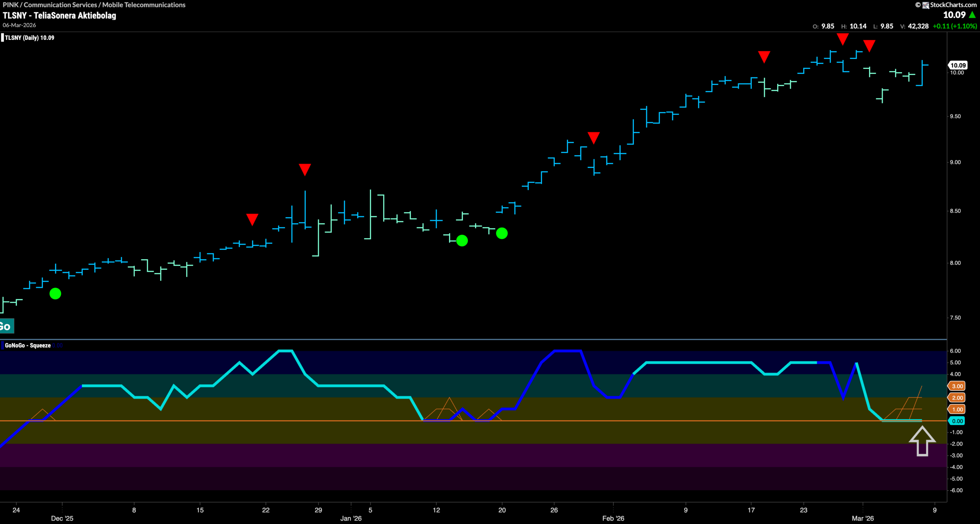The height and width of the screenshot is (524, 980).
Task: Open the StockCharts.com logo link
Action: pos(950,5)
